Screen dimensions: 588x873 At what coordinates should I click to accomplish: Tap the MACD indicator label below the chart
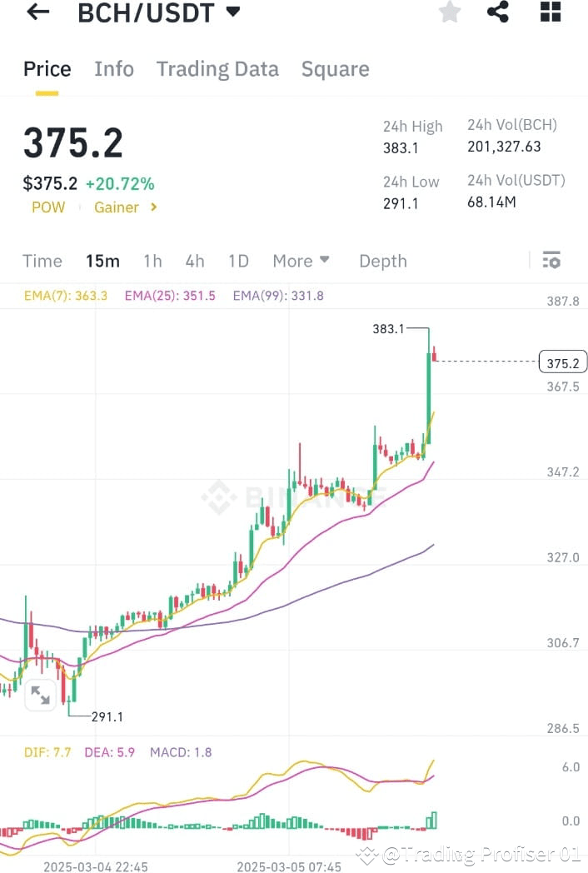click(x=180, y=751)
